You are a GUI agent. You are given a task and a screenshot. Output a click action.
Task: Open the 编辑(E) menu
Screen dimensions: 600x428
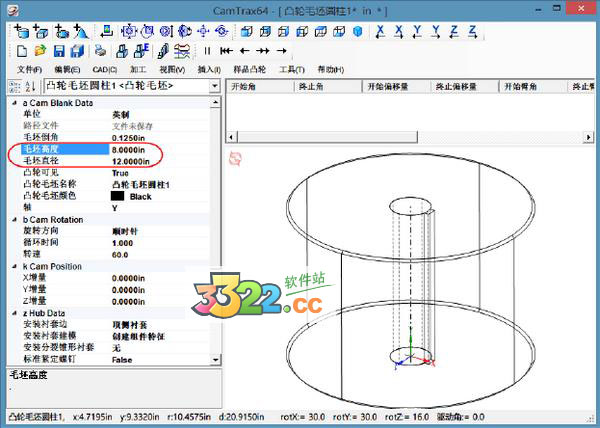point(67,70)
